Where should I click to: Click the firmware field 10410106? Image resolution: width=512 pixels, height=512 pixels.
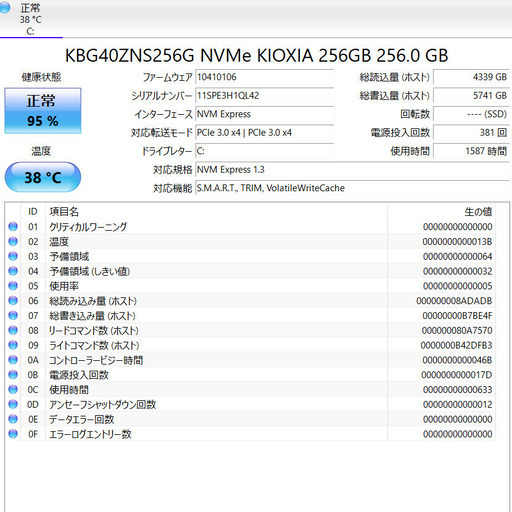pyautogui.click(x=264, y=77)
